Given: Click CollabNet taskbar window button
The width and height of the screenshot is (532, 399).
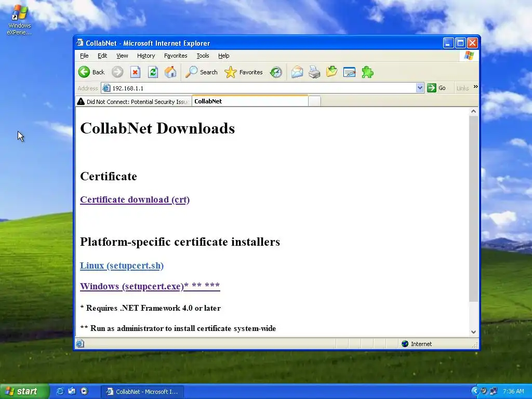Looking at the screenshot, I should pyautogui.click(x=142, y=392).
